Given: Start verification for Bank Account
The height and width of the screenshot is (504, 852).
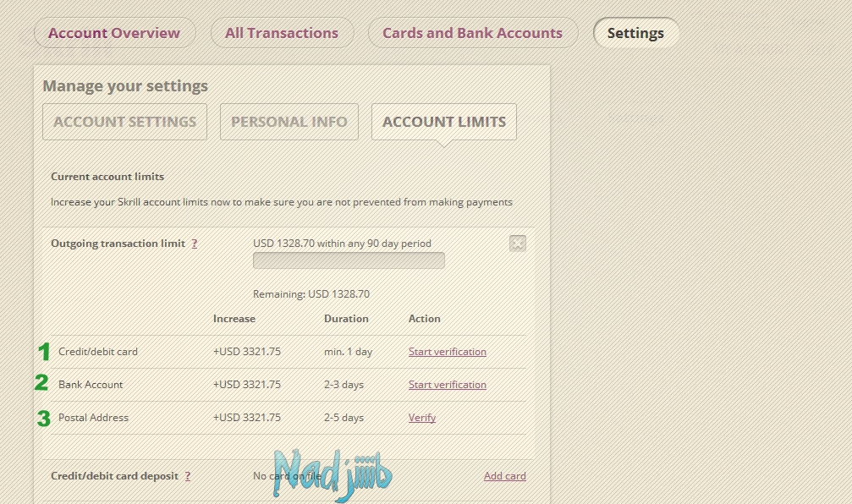Looking at the screenshot, I should [x=448, y=385].
